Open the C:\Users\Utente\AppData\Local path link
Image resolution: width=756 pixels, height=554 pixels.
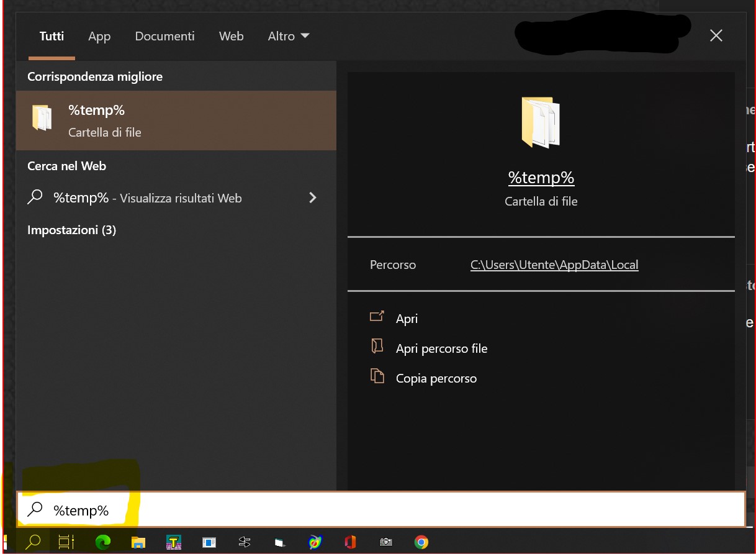pyautogui.click(x=554, y=265)
